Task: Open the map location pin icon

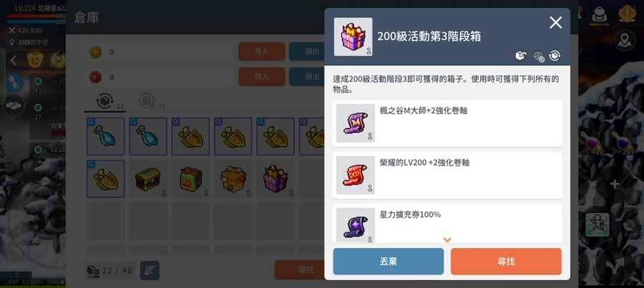Action: pos(625,40)
